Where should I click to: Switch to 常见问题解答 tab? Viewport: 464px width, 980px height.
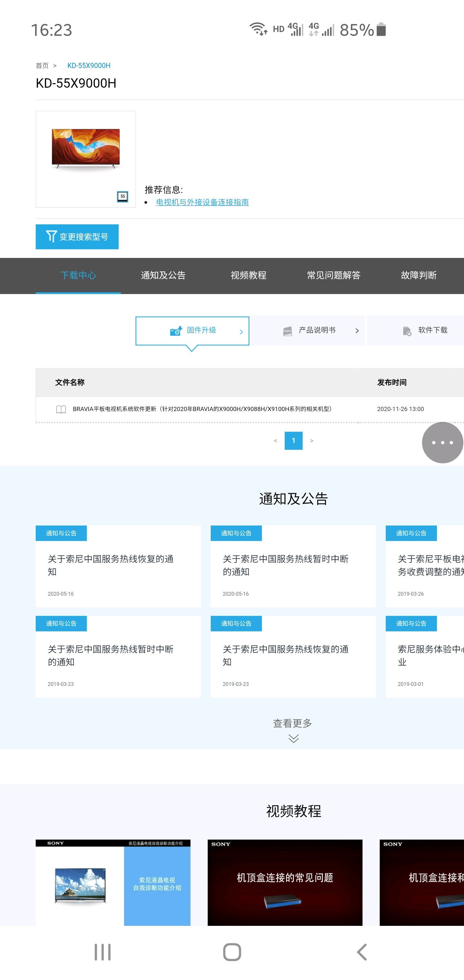(x=333, y=275)
